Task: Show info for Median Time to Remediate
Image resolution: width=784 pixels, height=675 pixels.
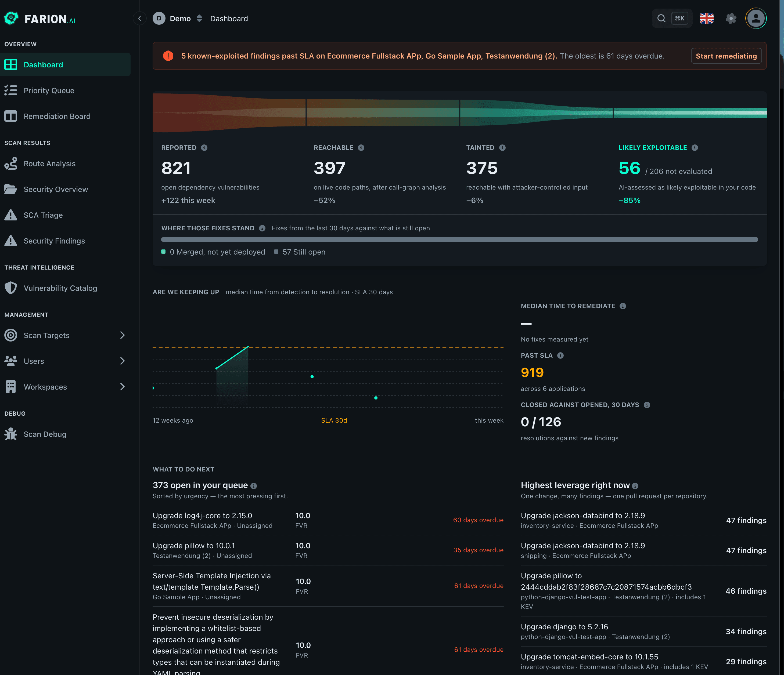Action: [623, 306]
